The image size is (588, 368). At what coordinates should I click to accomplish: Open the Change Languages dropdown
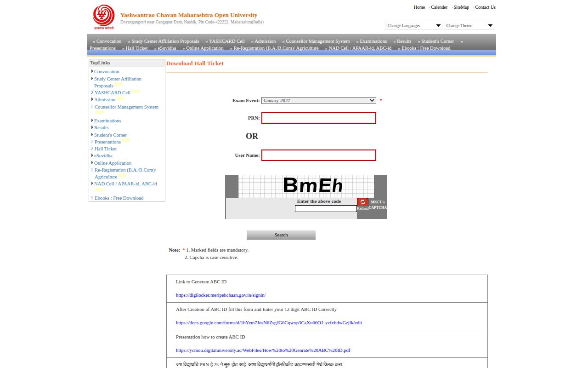coord(413,25)
